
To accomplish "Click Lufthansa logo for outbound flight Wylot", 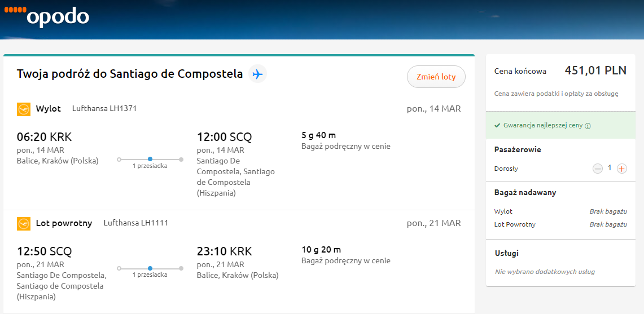I will [x=24, y=109].
